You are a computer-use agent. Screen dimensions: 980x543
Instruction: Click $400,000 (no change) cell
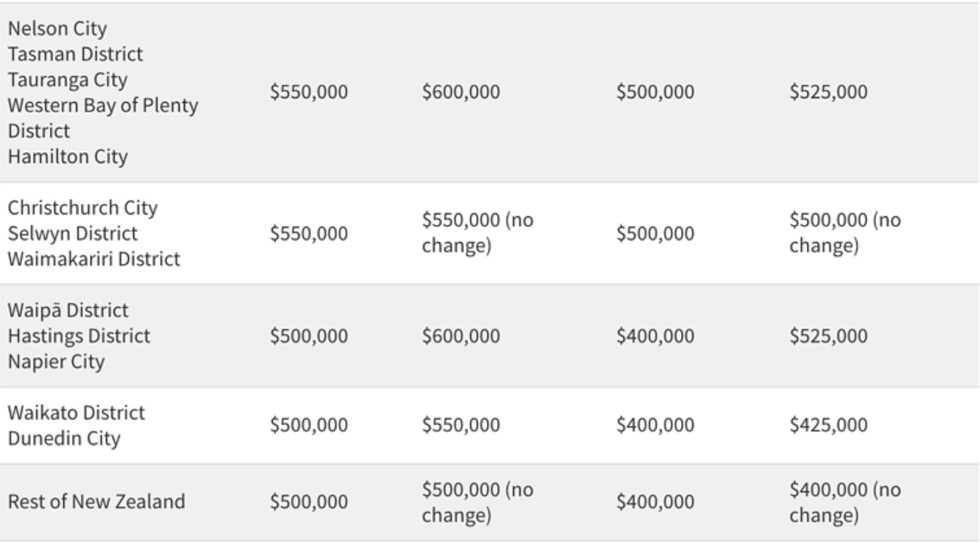(x=845, y=502)
